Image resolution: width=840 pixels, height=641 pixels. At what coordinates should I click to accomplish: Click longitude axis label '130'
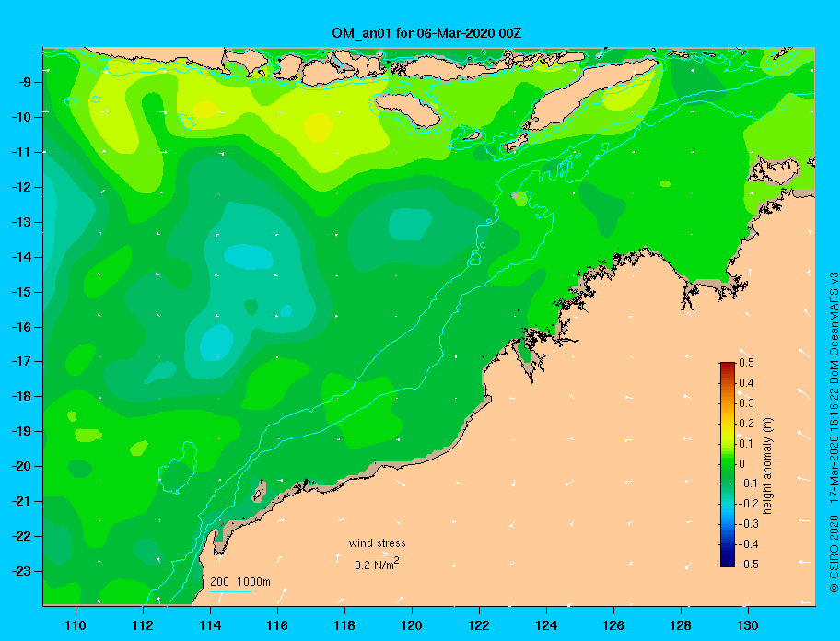(x=748, y=625)
